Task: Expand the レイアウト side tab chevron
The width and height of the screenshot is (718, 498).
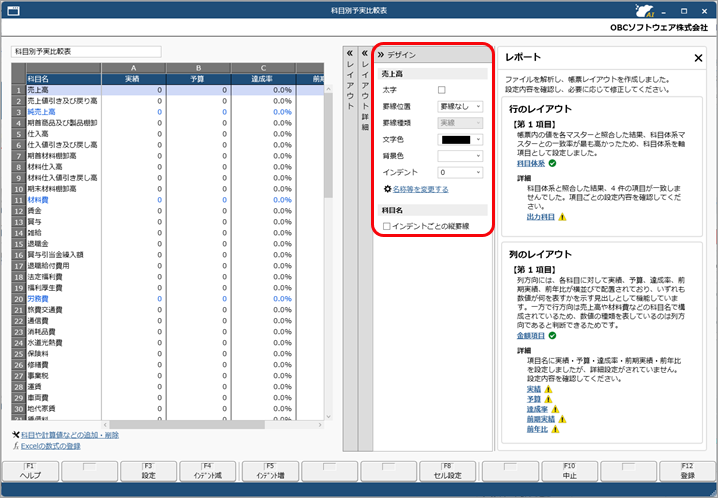Action: point(350,53)
